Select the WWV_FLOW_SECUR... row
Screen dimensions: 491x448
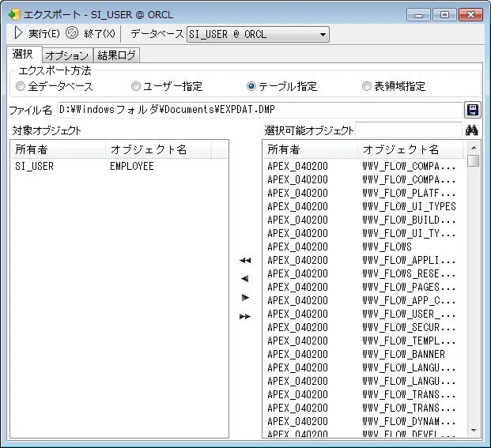[364, 328]
